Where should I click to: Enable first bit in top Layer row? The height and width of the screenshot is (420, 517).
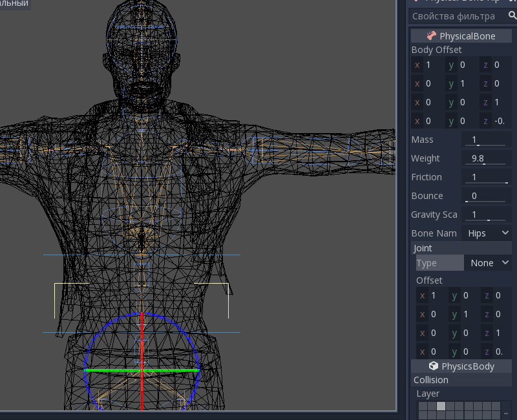423,406
